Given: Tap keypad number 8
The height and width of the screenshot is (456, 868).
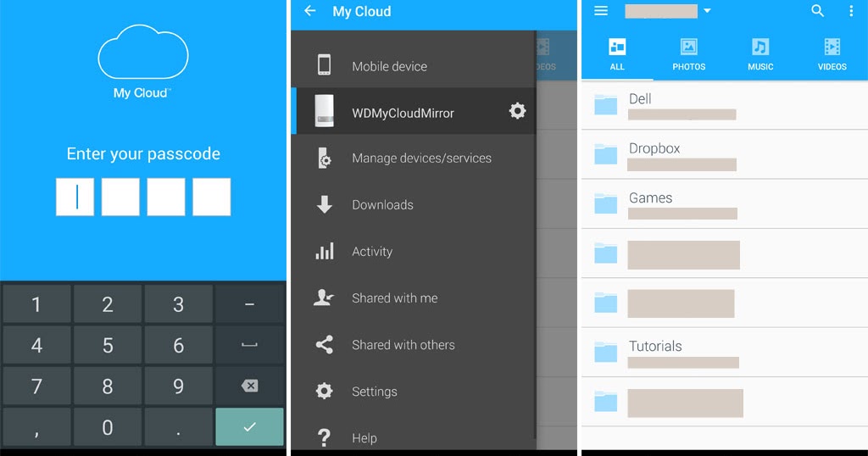Looking at the screenshot, I should (108, 386).
